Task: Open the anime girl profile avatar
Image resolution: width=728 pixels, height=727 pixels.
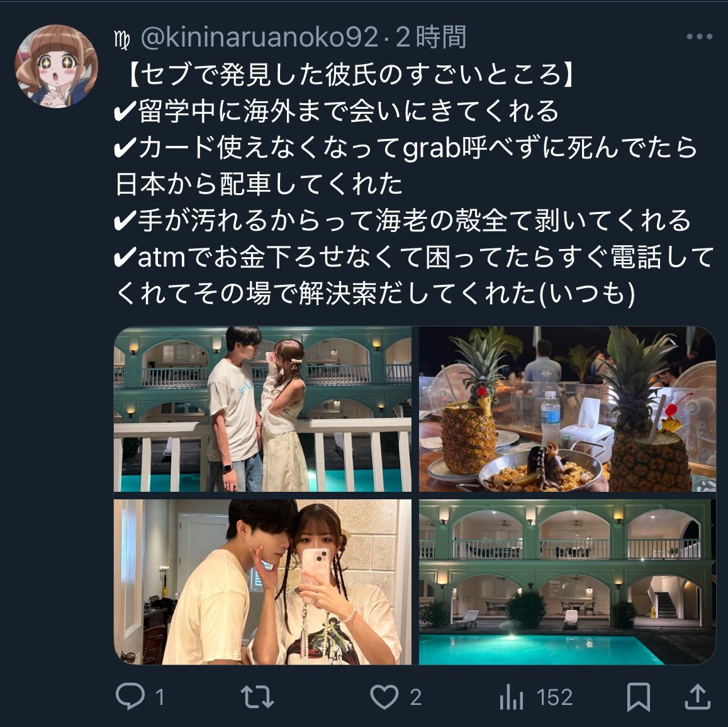Action: [56, 66]
